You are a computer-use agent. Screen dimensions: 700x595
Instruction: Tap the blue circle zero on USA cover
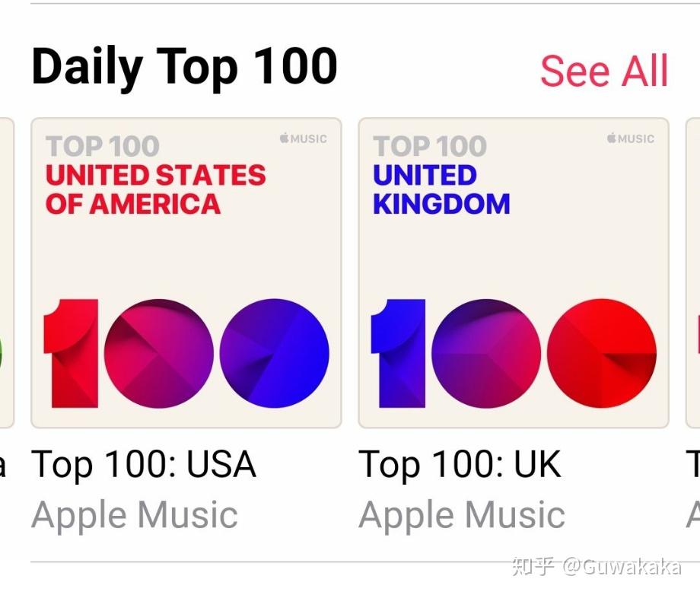274,353
